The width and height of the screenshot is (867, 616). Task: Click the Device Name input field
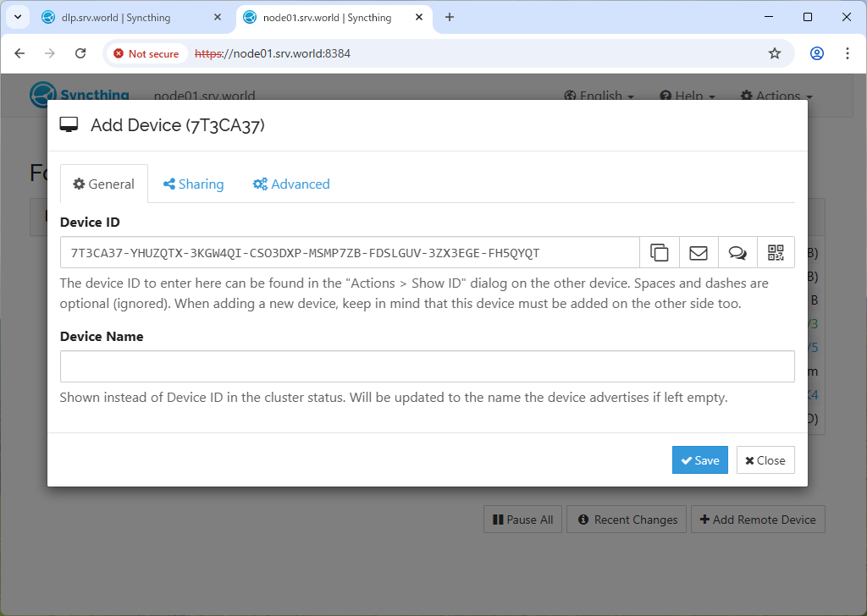[x=427, y=366]
